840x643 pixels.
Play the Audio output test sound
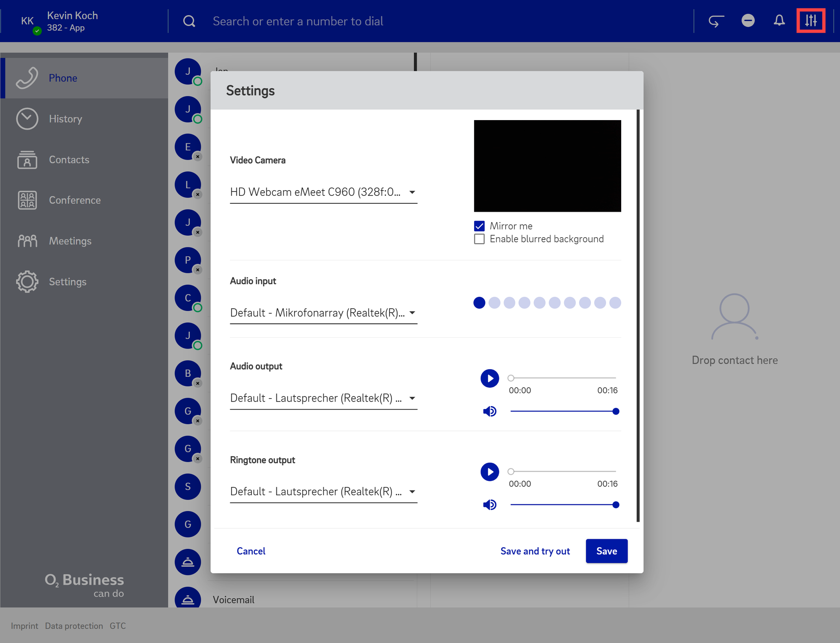coord(489,378)
